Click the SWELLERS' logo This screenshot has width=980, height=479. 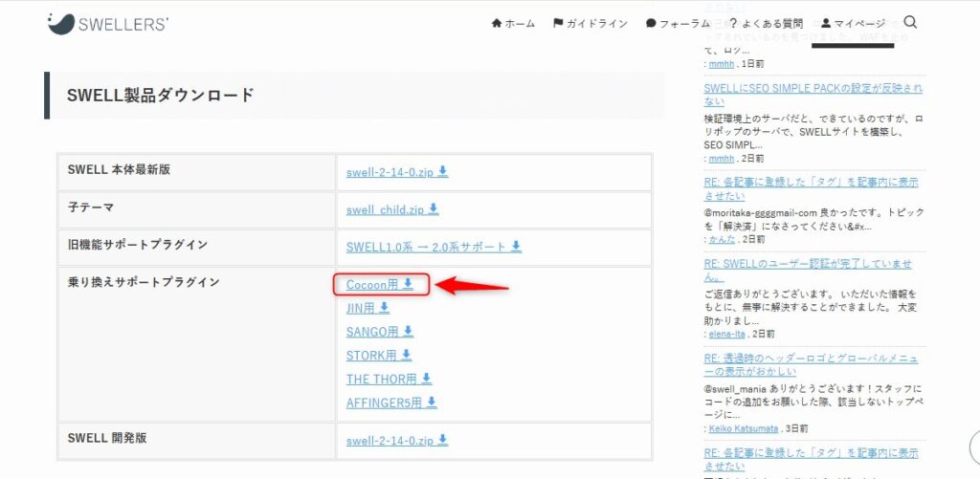coord(108,24)
